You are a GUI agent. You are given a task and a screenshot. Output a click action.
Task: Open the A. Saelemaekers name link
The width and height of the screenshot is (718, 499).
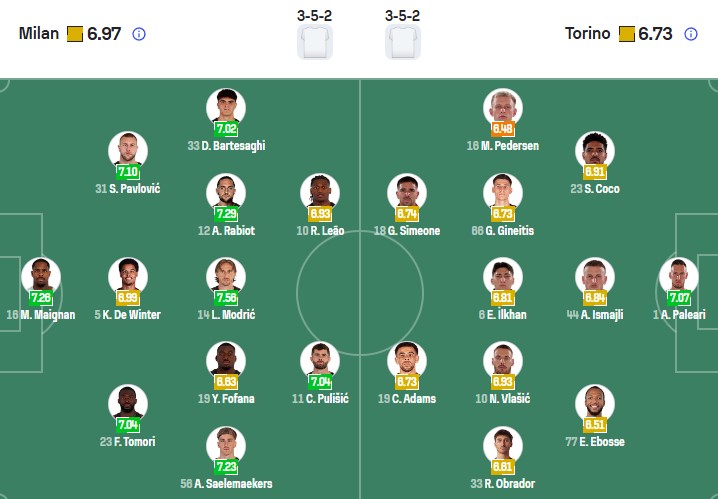(226, 484)
